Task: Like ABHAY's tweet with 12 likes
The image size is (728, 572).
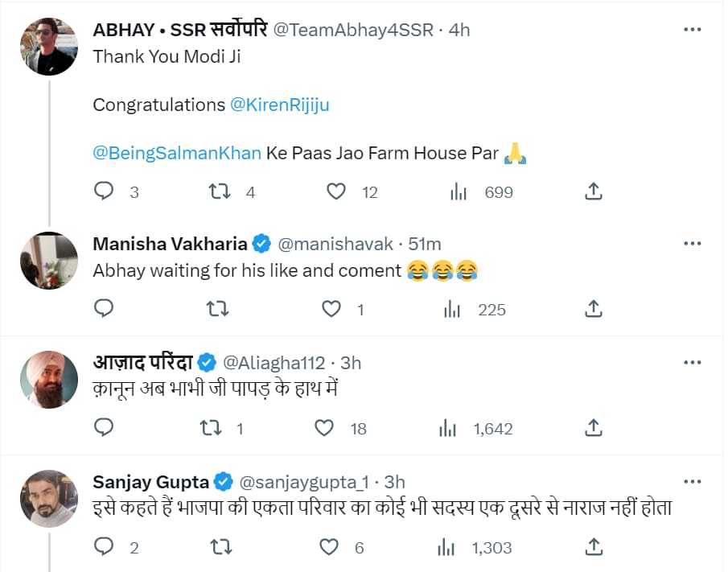Action: pyautogui.click(x=336, y=191)
